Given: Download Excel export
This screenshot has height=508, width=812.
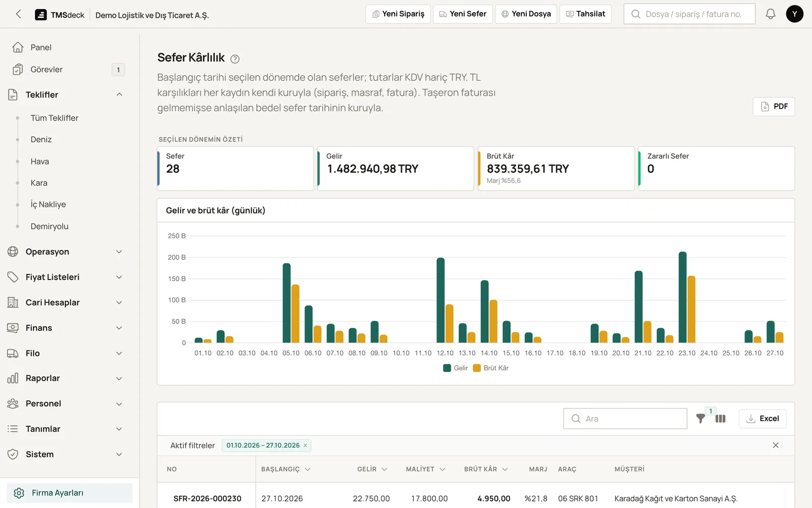Looking at the screenshot, I should point(762,419).
